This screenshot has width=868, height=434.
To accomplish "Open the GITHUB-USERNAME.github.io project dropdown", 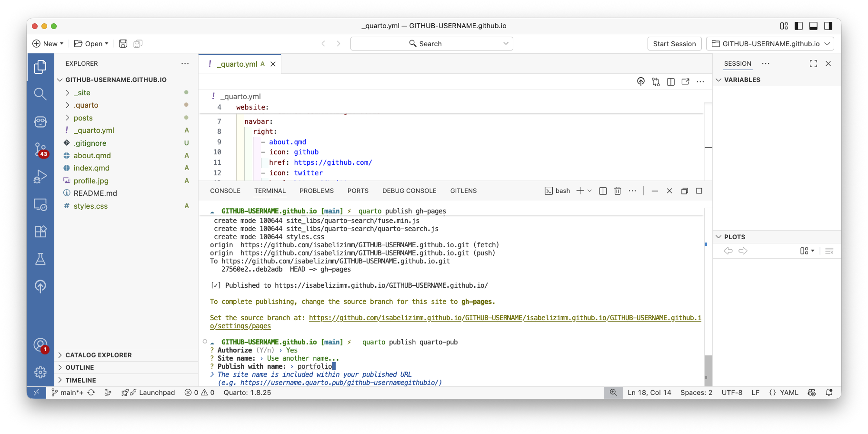I will point(770,44).
